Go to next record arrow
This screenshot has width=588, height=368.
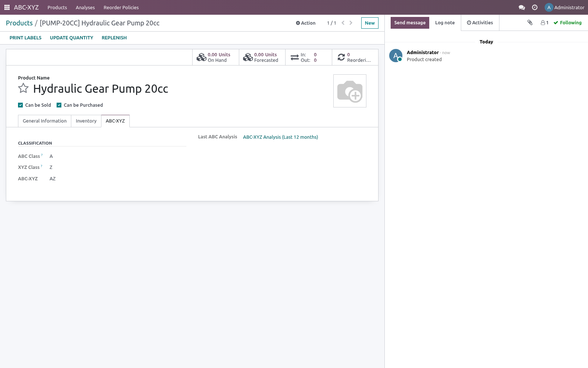351,23
